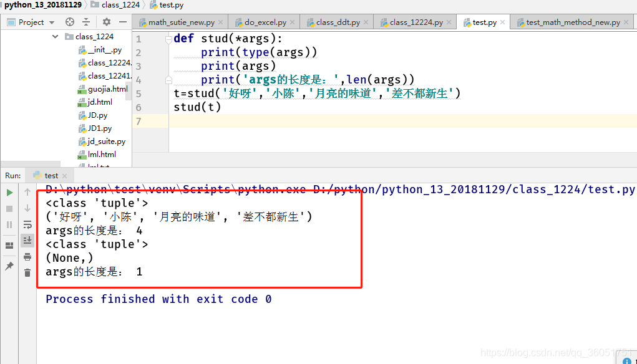
Task: Hide the Project panel with minus icon
Action: 123,22
